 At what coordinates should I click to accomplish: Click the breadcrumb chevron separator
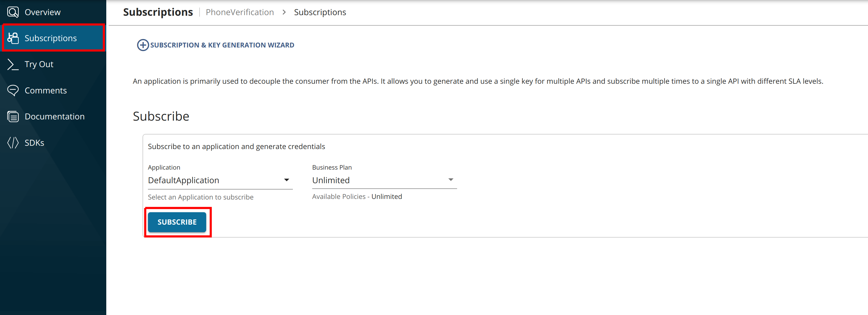[x=284, y=12]
